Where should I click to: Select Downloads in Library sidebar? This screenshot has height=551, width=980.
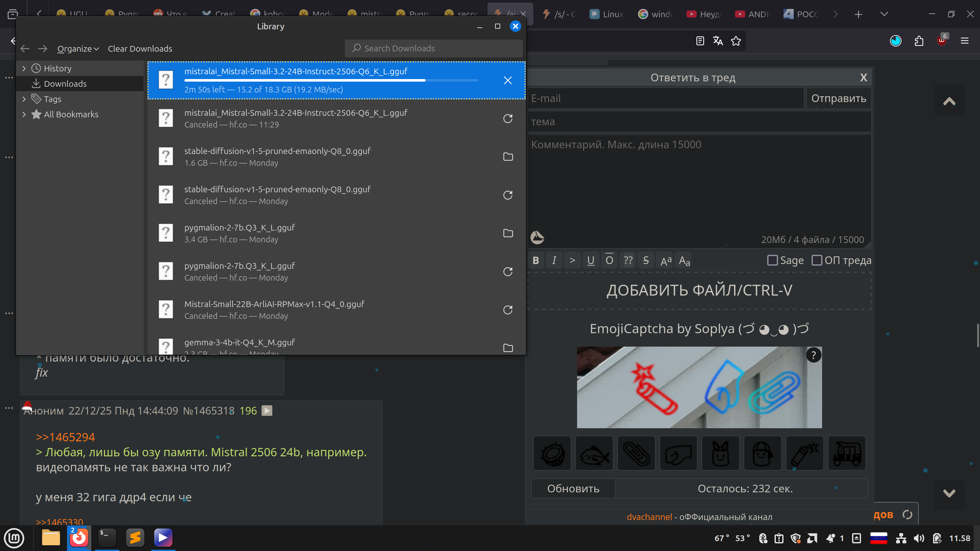pyautogui.click(x=65, y=84)
